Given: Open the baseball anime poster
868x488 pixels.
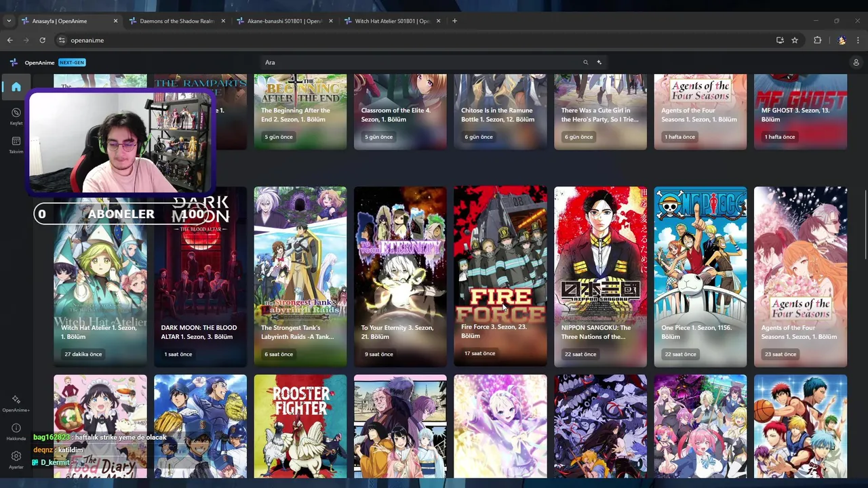Looking at the screenshot, I should 200,426.
